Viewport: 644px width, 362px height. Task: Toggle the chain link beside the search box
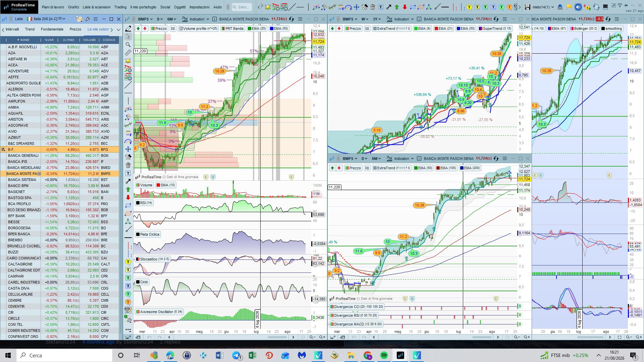[x=228, y=7]
